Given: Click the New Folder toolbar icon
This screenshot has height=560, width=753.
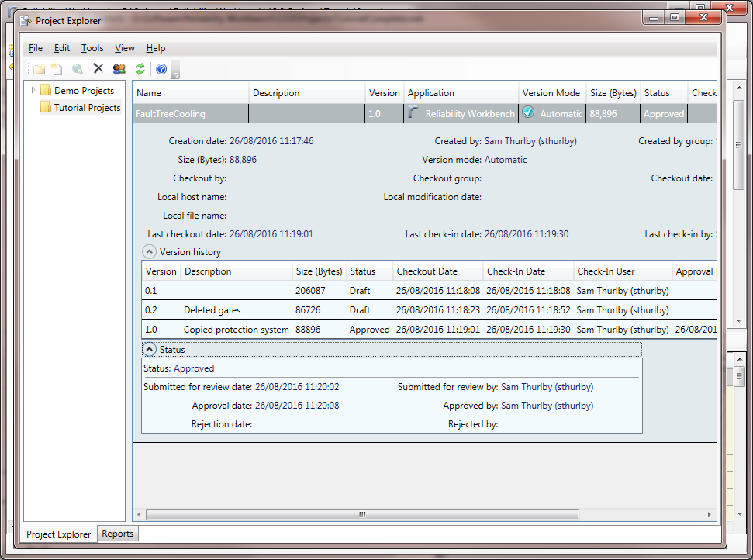Looking at the screenshot, I should [39, 69].
